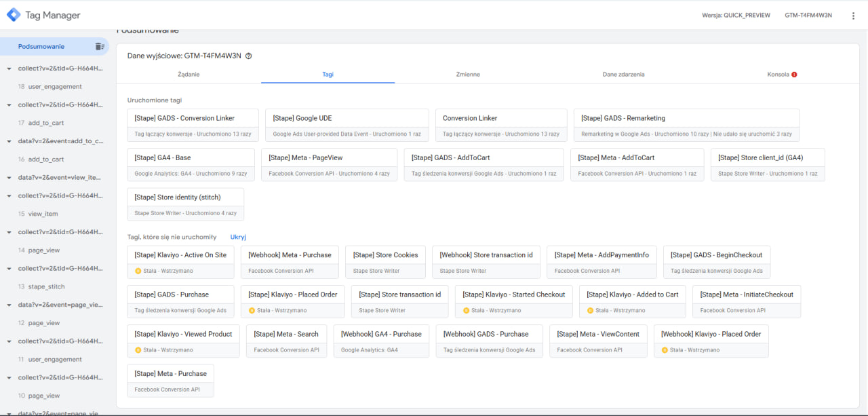Collapse the collect request above 11 user_engagement

9,341
